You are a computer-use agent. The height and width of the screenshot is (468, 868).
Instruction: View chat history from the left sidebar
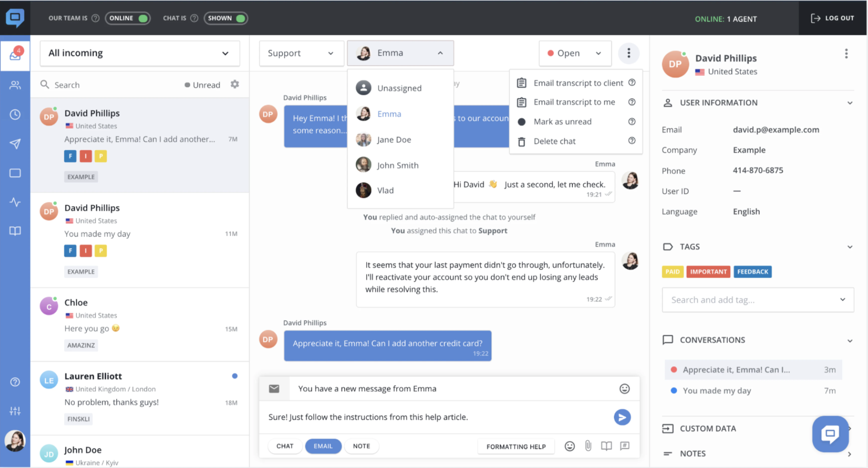pyautogui.click(x=15, y=115)
